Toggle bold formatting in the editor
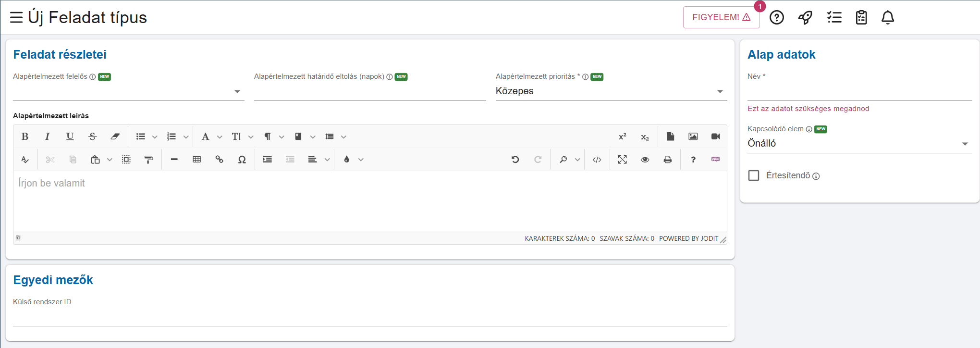This screenshot has height=348, width=980. tap(25, 137)
